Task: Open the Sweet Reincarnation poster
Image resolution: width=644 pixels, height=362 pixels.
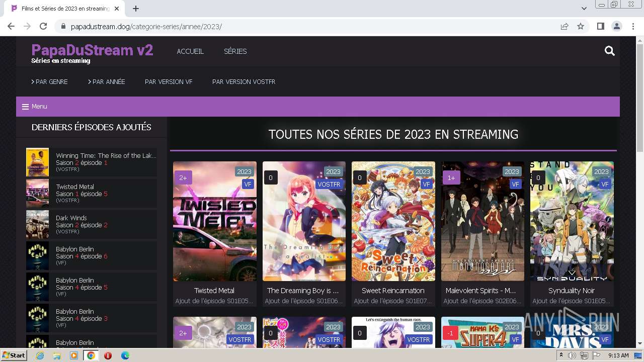Action: [x=393, y=221]
